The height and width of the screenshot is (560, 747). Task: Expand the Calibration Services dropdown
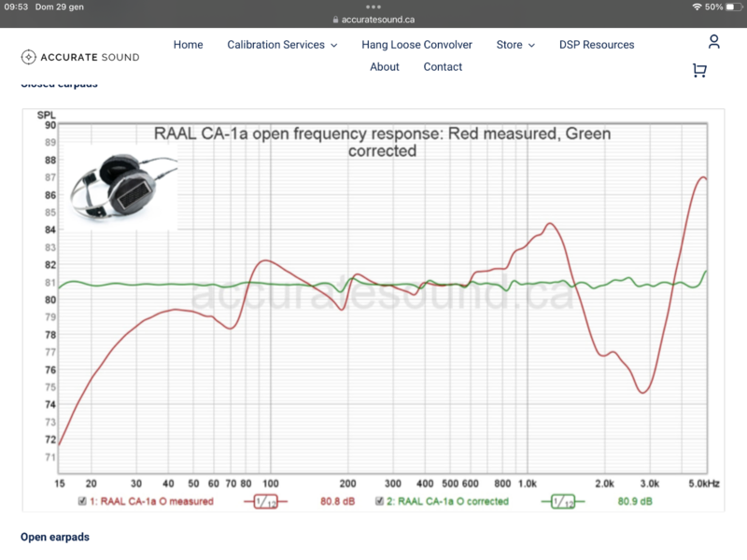click(282, 45)
